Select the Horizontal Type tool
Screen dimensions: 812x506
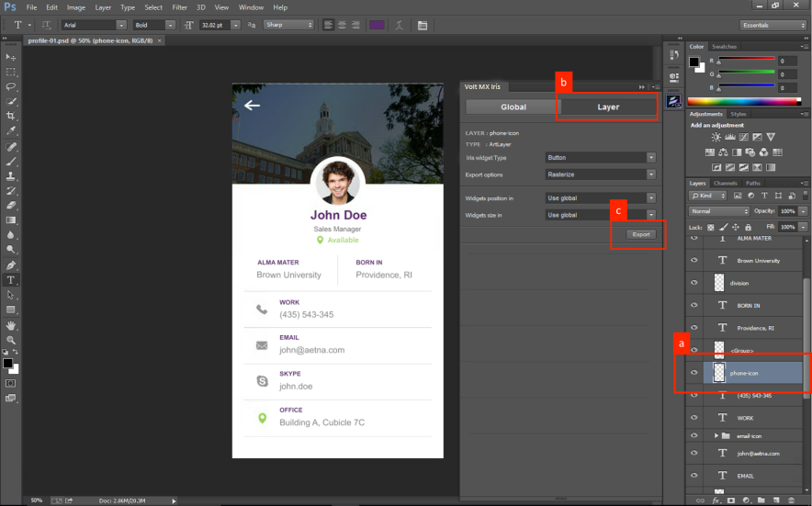11,279
